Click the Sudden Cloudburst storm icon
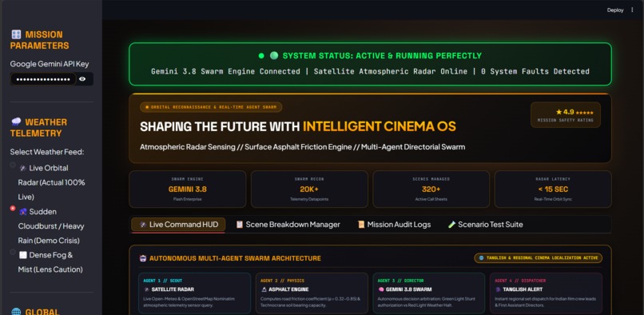The image size is (644, 315). click(x=23, y=211)
